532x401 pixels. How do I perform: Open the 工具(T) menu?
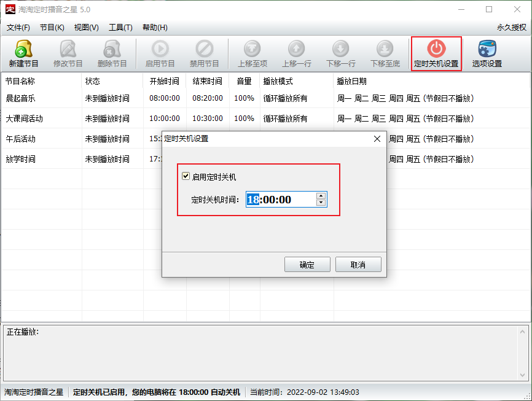tap(120, 28)
